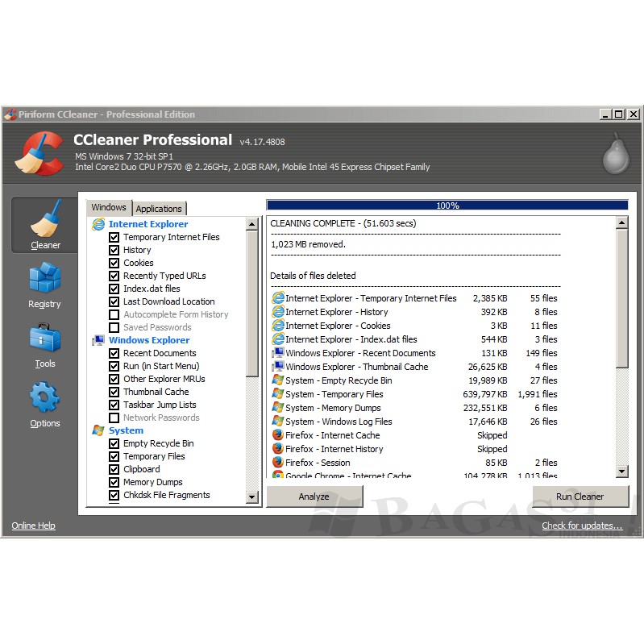
Task: Select Windows Explorer category heading
Action: tap(149, 340)
